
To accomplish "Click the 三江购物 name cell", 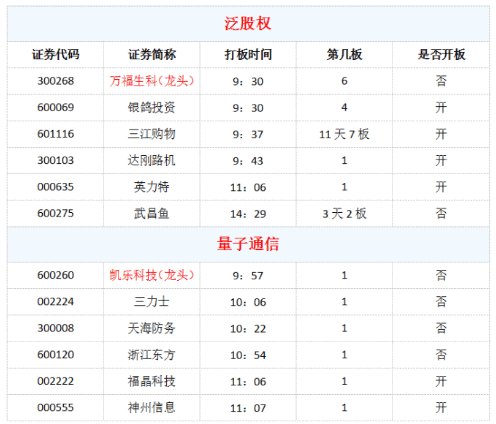I will tap(152, 134).
